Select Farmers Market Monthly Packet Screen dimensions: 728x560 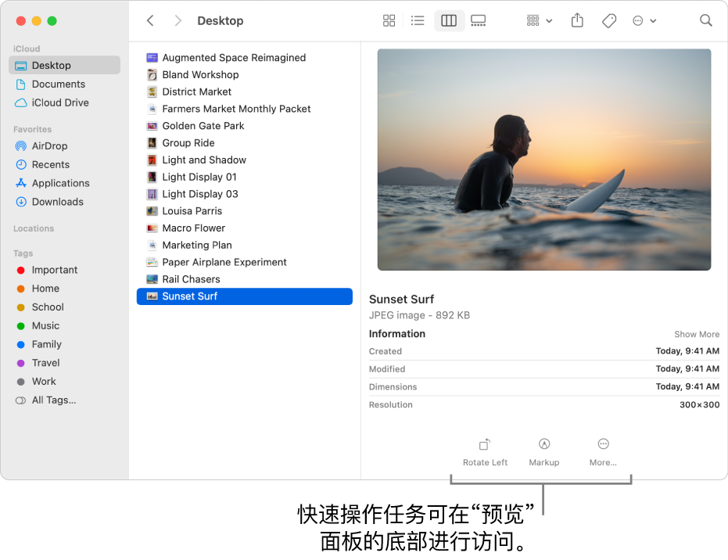click(245, 109)
